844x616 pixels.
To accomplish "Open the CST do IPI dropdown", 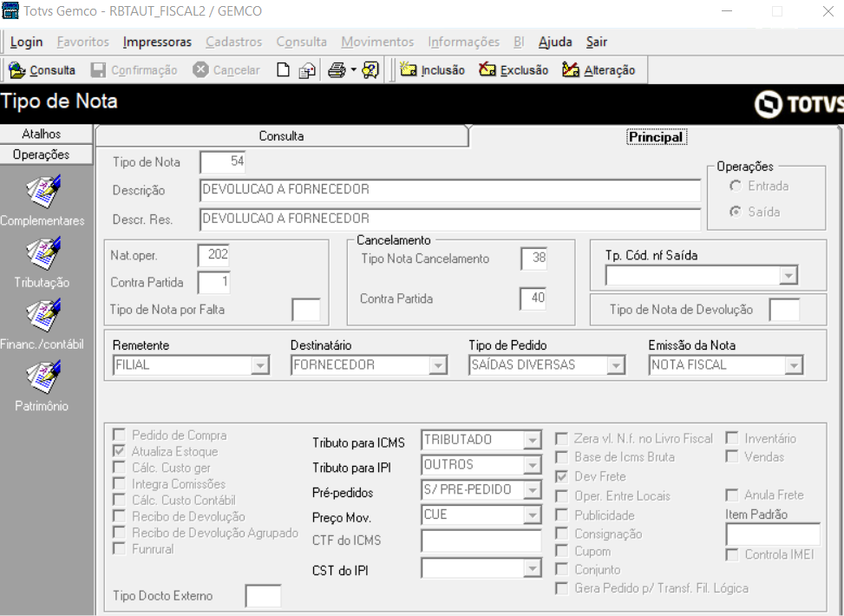I will tap(533, 568).
